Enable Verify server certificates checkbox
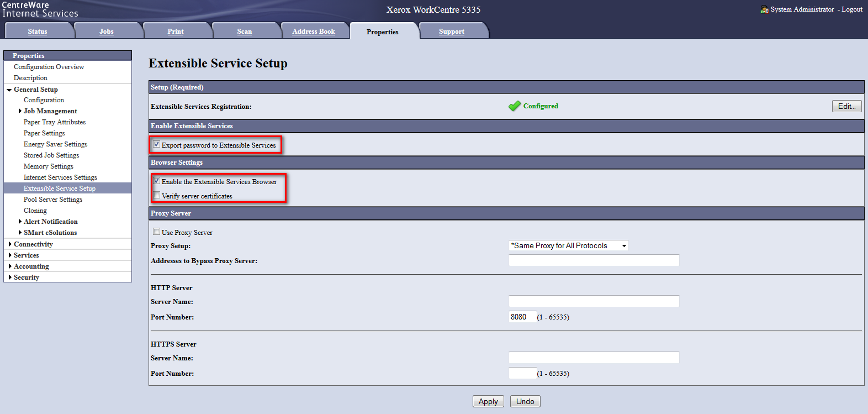The width and height of the screenshot is (868, 414). (157, 195)
